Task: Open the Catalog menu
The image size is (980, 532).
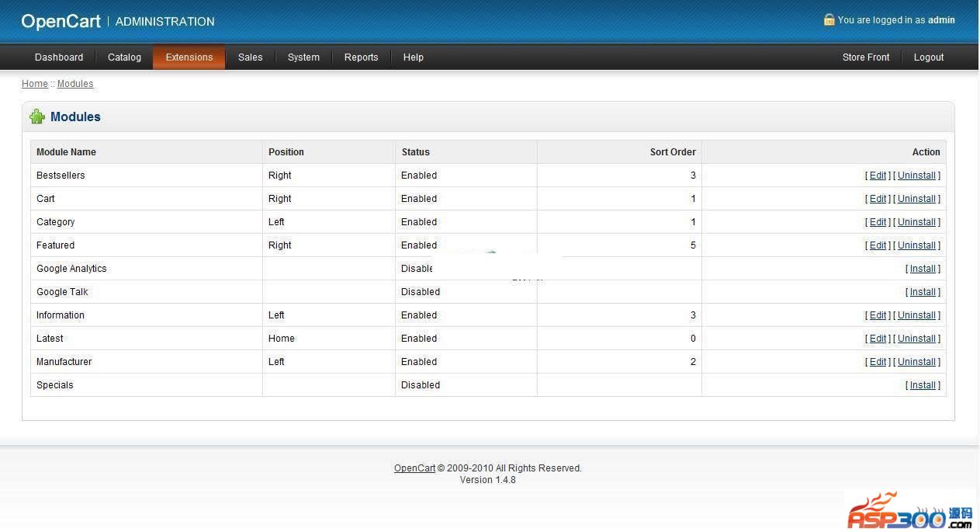Action: 124,57
